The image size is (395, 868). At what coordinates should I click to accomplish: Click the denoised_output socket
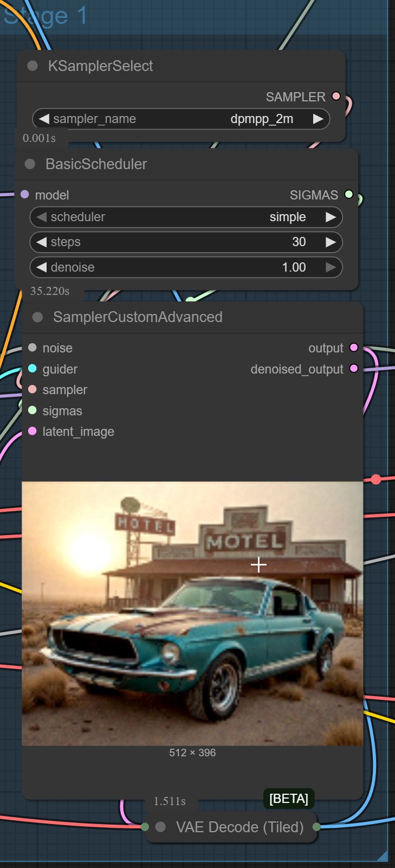[354, 369]
